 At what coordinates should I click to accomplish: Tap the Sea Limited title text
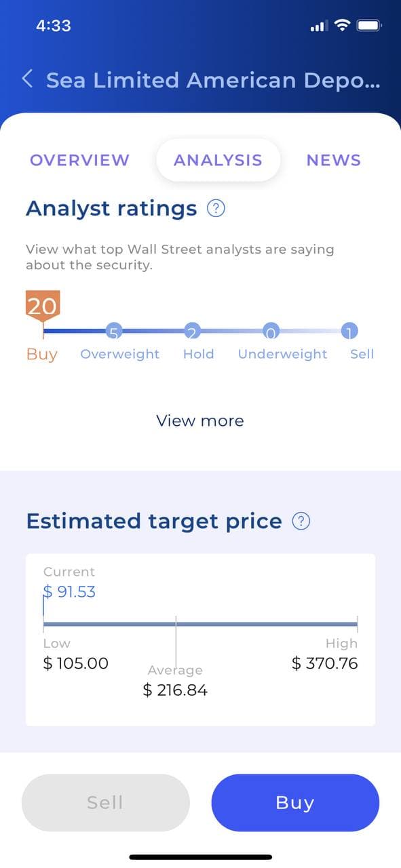coord(213,80)
